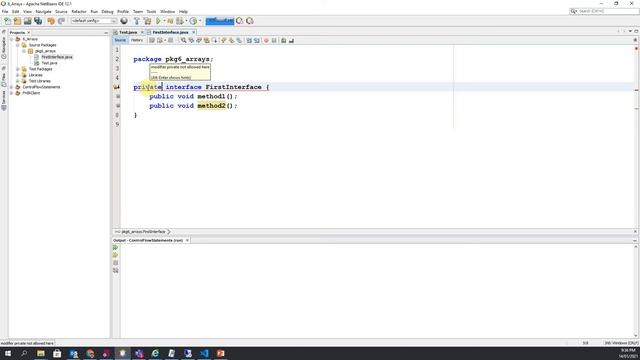Screen dimensions: 640x360
Task: Select FirstInterface.java in Projects tree
Action: [x=57, y=57]
